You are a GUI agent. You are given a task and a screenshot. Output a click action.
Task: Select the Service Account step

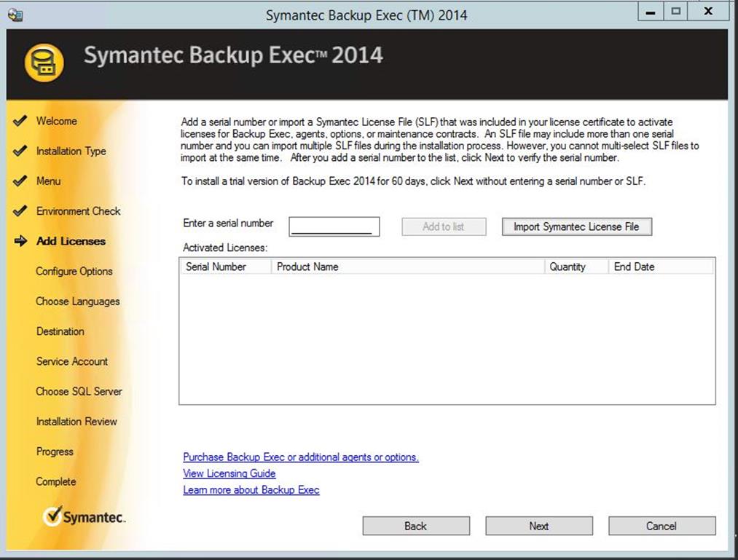(x=72, y=361)
